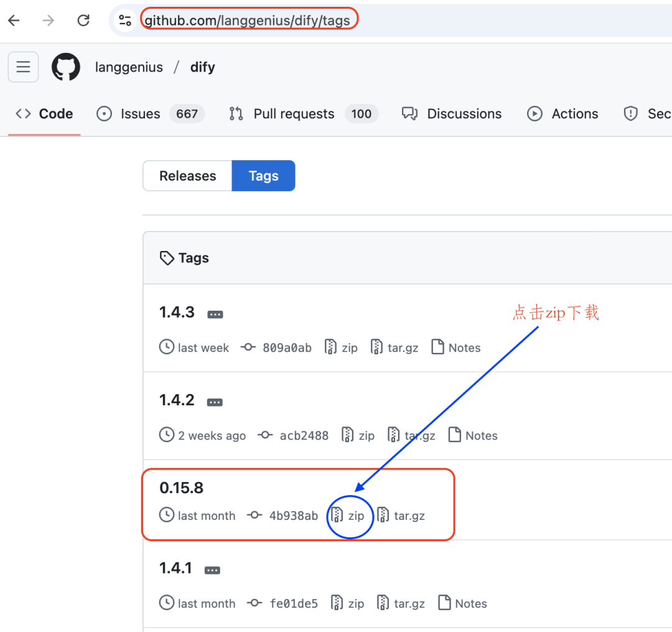Open commit acb2488
The width and height of the screenshot is (672, 632).
304,436
